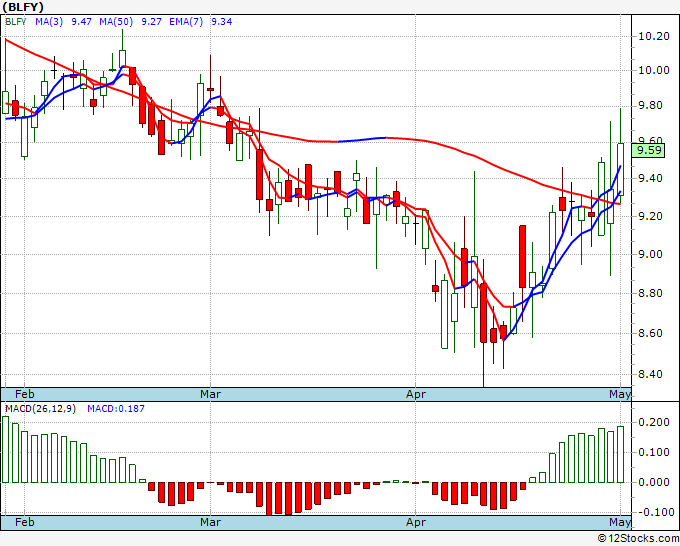Image resolution: width=680 pixels, height=546 pixels.
Task: Click the (BLFY) chart title
Action: (23, 7)
